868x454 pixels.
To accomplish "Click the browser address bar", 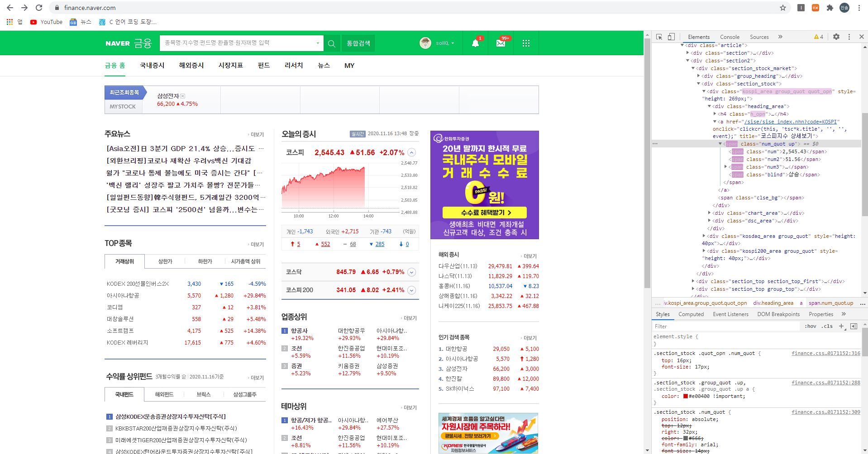I will tap(416, 8).
